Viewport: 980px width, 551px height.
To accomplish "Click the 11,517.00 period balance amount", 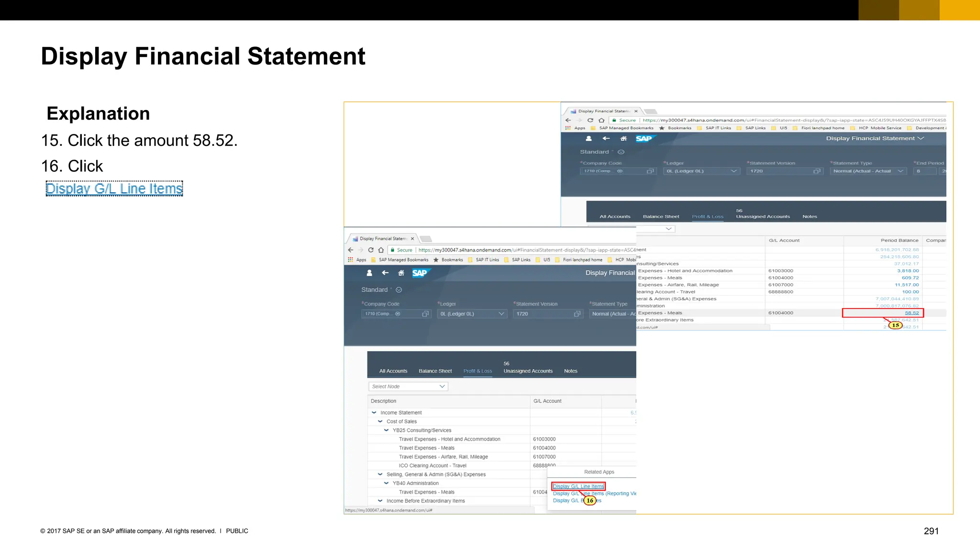I will coord(907,285).
